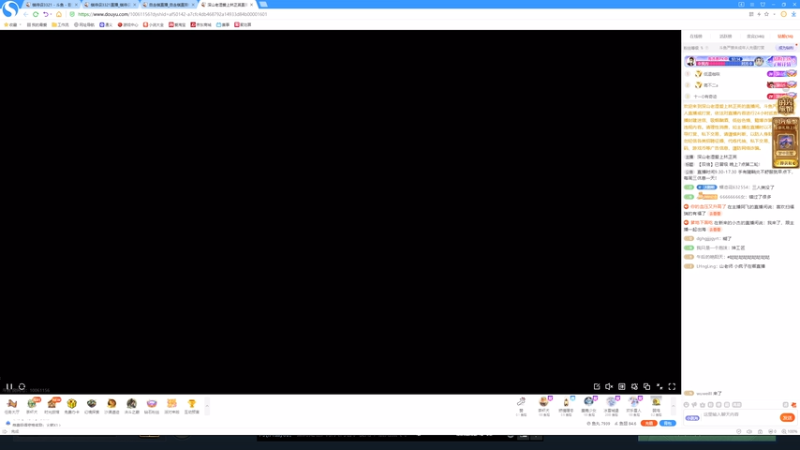
Task: Open picture-in-picture window from player controls
Action: (x=646, y=387)
